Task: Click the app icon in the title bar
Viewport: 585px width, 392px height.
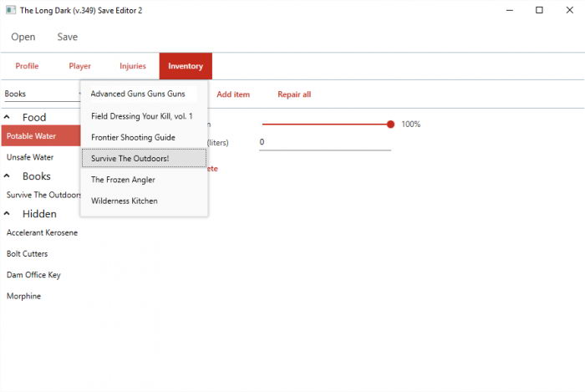Action: [11, 10]
